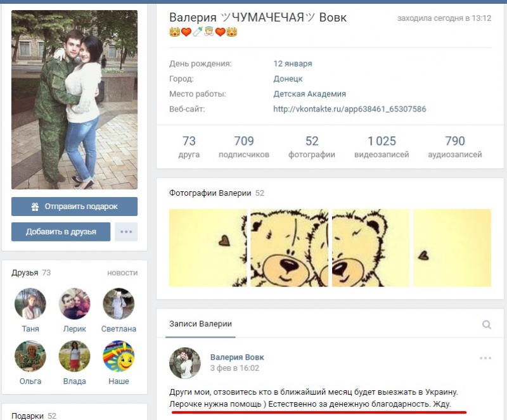507x420 pixels.
Task: Open more actions button beside Add friend
Action: click(126, 231)
